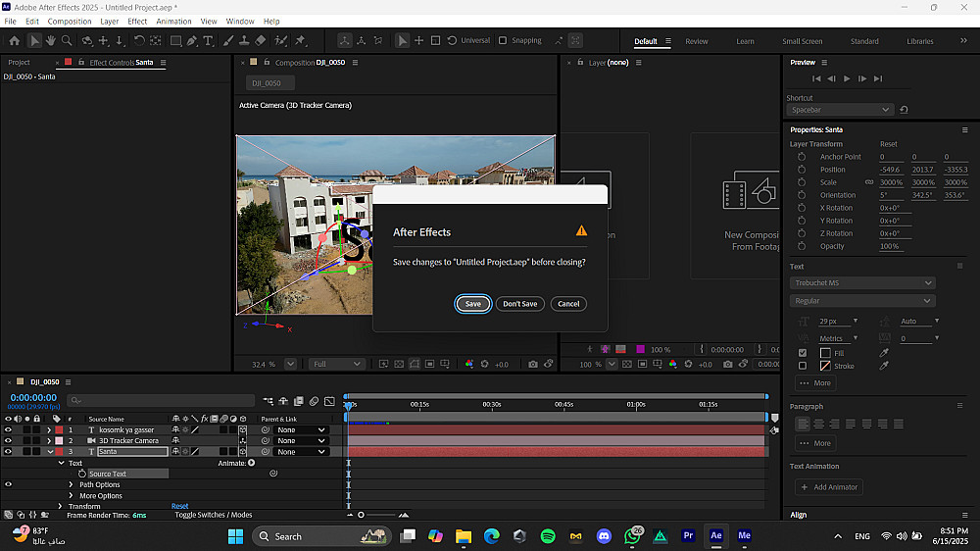
Task: Click the Fill color swatch
Action: pyautogui.click(x=824, y=353)
